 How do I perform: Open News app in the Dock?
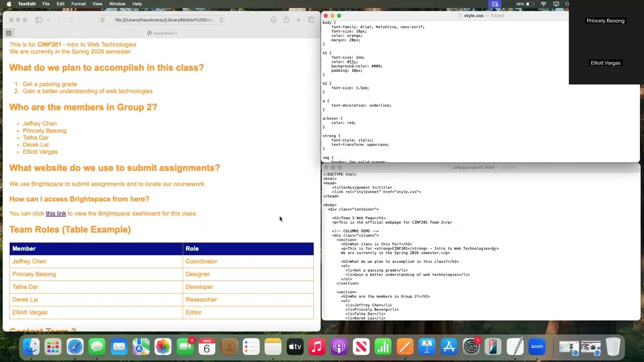361,346
